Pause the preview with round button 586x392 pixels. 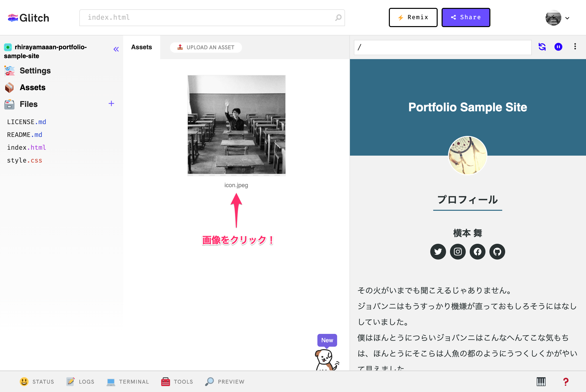(558, 47)
